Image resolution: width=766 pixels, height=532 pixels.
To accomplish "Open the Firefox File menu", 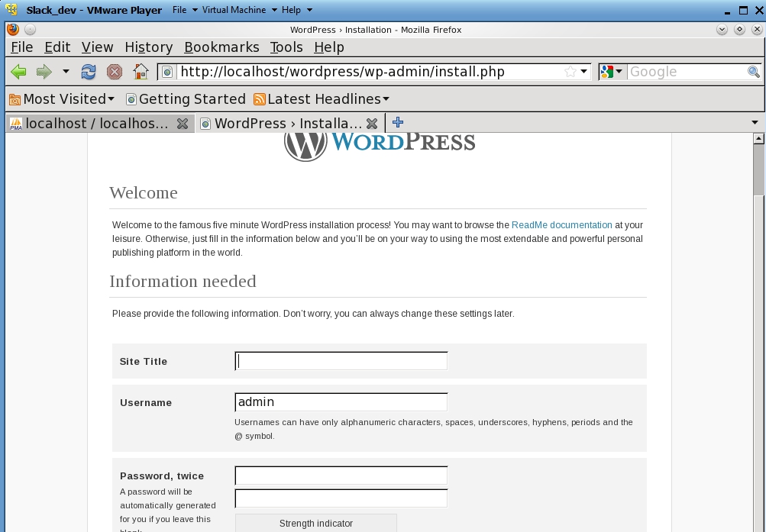I will pyautogui.click(x=22, y=47).
